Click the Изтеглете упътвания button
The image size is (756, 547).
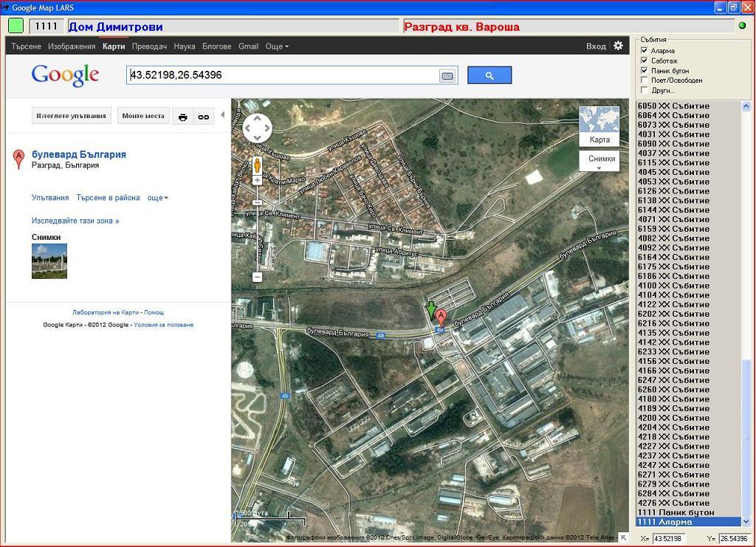pyautogui.click(x=72, y=116)
